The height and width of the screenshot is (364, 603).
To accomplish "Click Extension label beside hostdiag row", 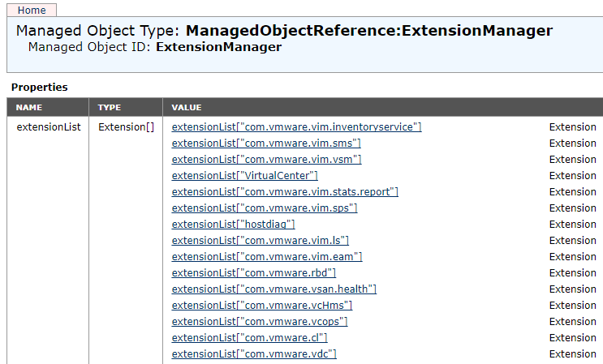I will (573, 224).
